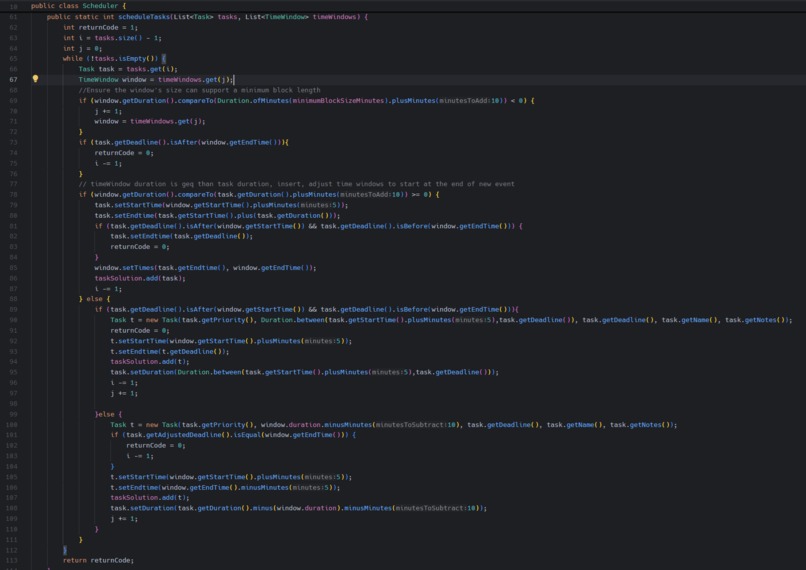Click the yellow lightbulb quick-fix icon
The height and width of the screenshot is (570, 806).
click(35, 79)
